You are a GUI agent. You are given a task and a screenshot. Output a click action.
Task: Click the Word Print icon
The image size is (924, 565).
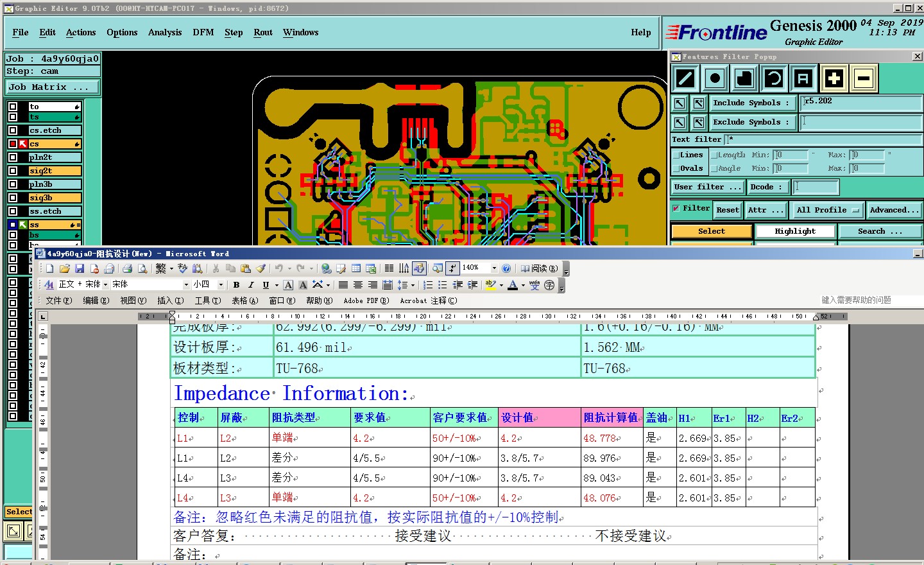click(x=127, y=268)
